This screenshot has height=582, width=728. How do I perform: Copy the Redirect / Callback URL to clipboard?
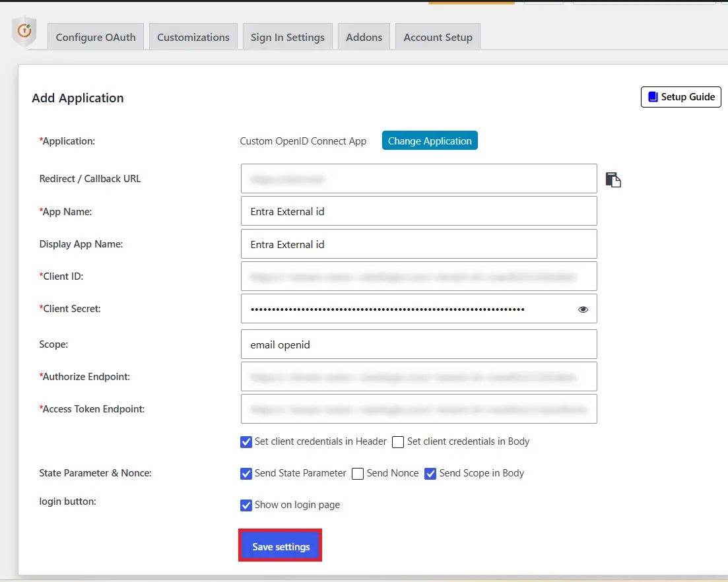613,179
